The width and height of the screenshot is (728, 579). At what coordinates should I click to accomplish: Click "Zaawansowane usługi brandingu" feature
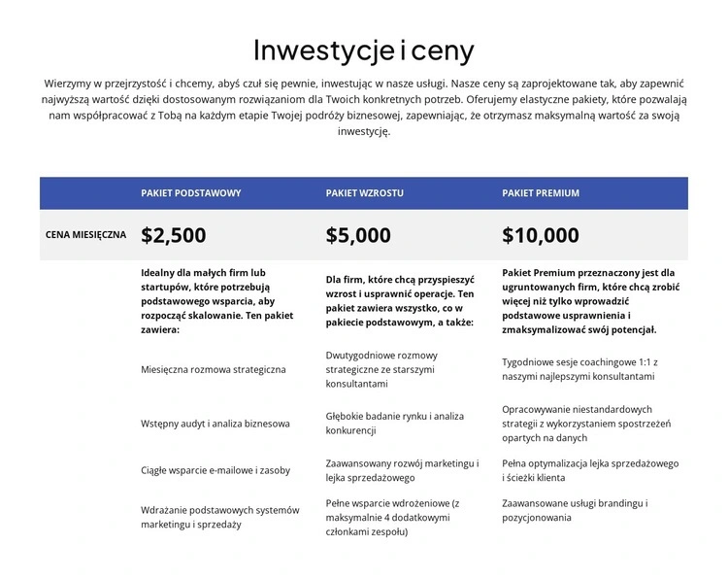[x=575, y=510]
